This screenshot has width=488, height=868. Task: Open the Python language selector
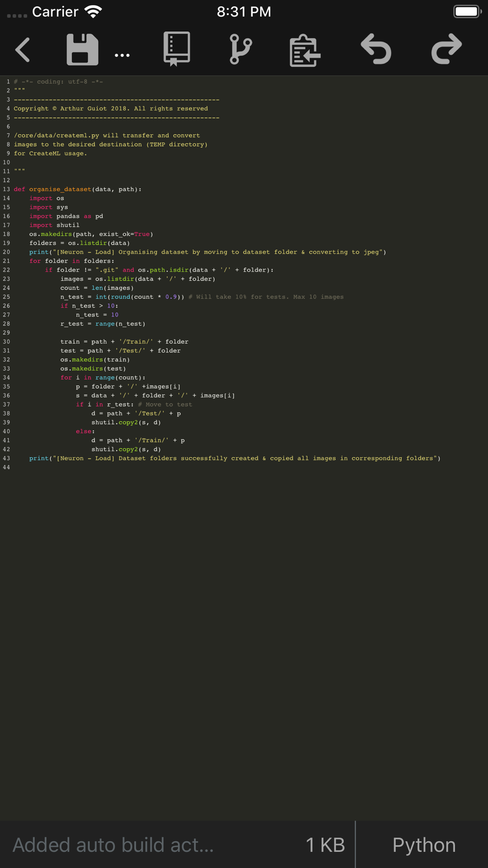pyautogui.click(x=424, y=845)
